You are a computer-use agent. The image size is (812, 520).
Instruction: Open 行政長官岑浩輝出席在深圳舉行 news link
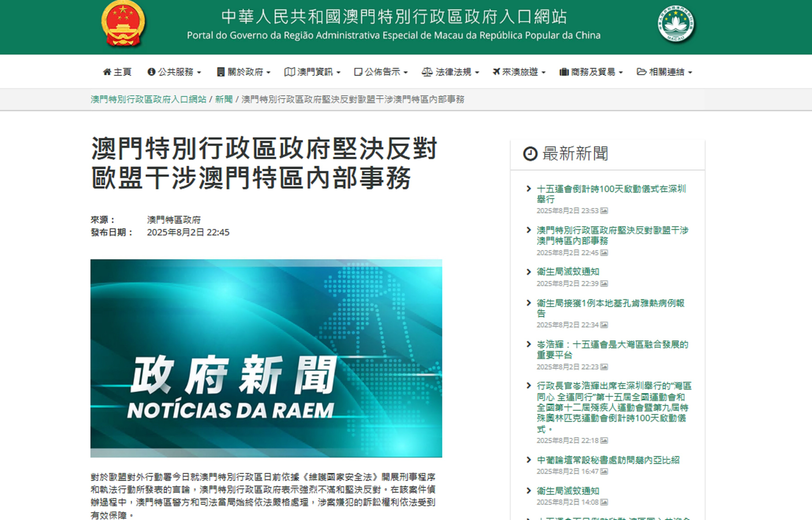point(614,407)
